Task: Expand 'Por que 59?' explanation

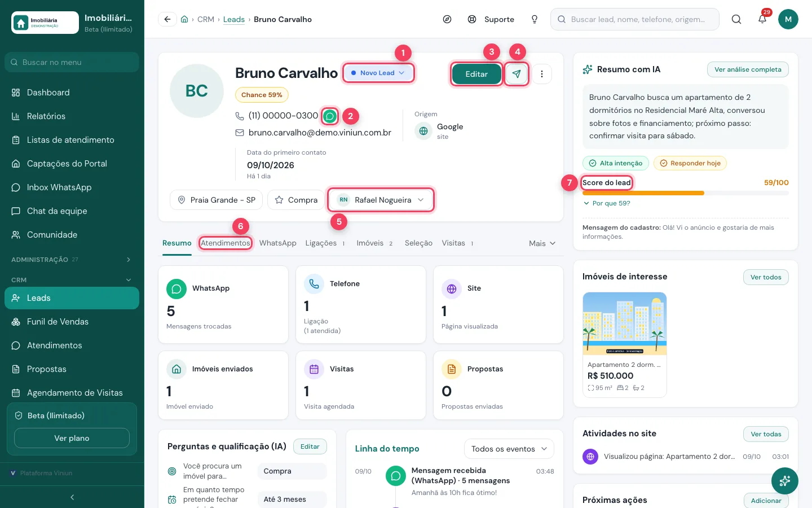Action: click(607, 203)
